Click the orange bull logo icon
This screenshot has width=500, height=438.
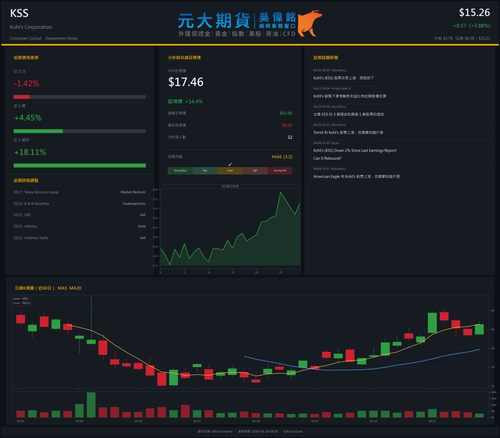pyautogui.click(x=309, y=23)
